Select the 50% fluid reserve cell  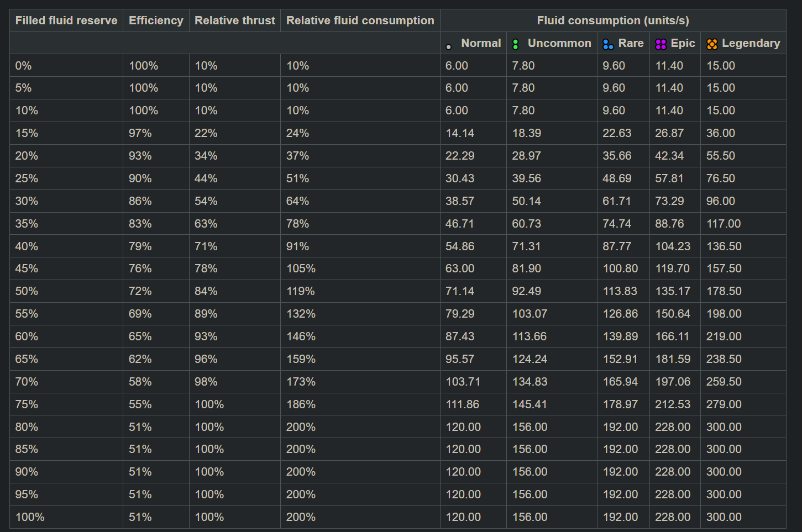point(66,291)
